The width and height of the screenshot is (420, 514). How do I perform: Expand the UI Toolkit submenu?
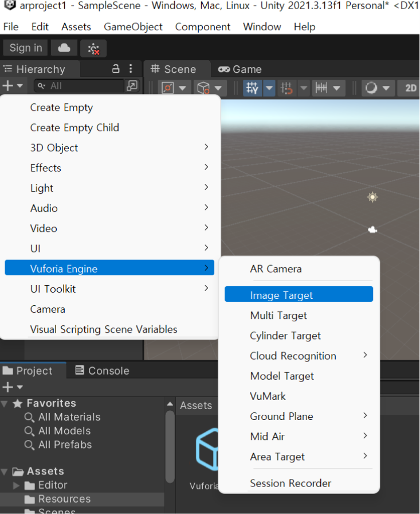pyautogui.click(x=109, y=289)
